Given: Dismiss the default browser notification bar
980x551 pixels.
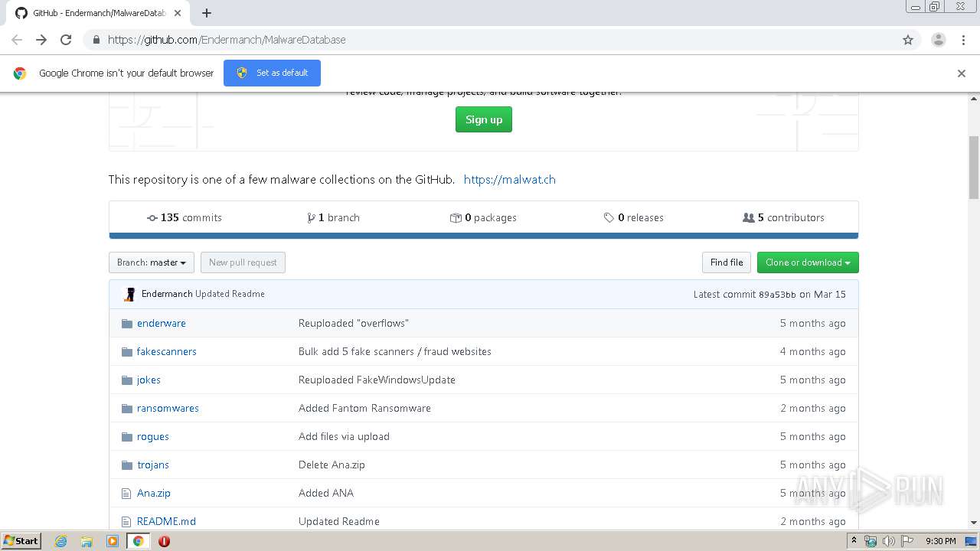Looking at the screenshot, I should [962, 73].
